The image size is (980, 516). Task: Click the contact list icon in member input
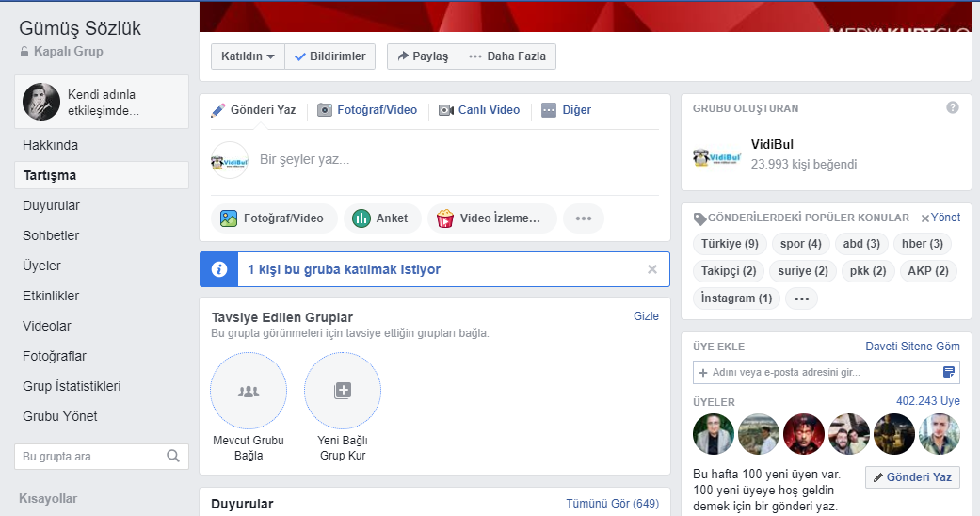click(x=948, y=372)
